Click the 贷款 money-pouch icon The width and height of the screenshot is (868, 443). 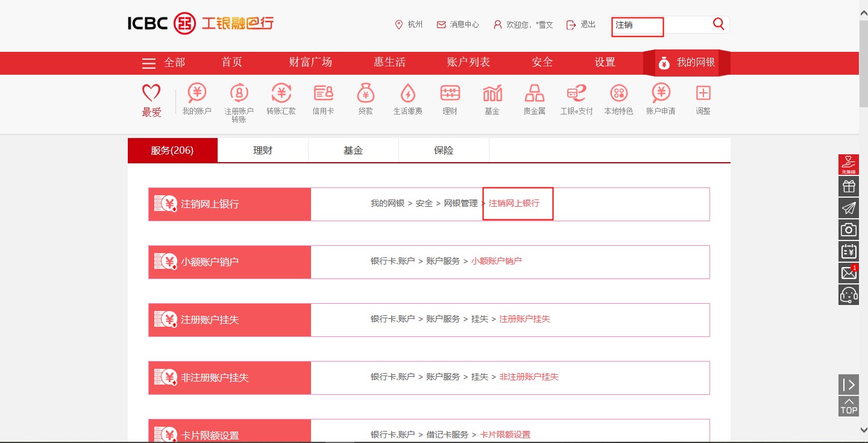click(365, 99)
